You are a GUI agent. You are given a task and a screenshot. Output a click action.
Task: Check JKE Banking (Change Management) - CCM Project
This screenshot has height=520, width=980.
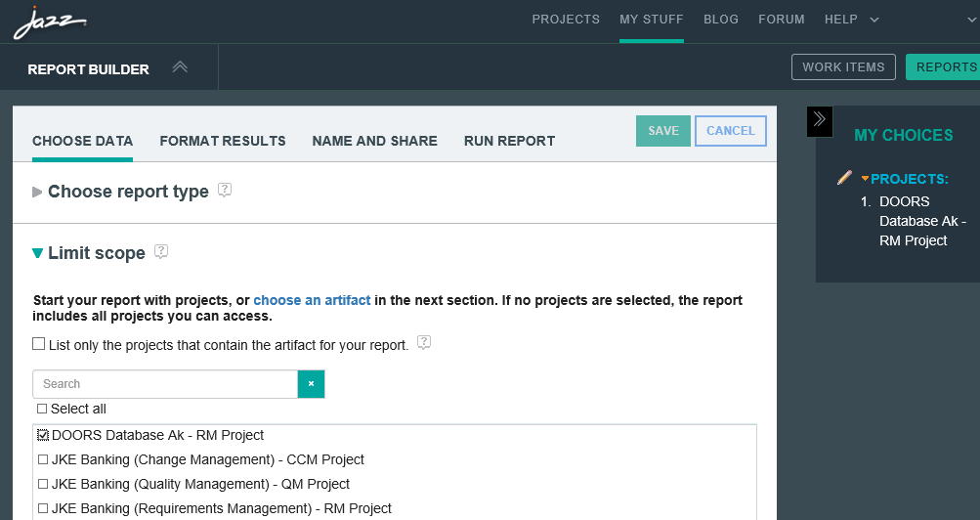point(42,459)
